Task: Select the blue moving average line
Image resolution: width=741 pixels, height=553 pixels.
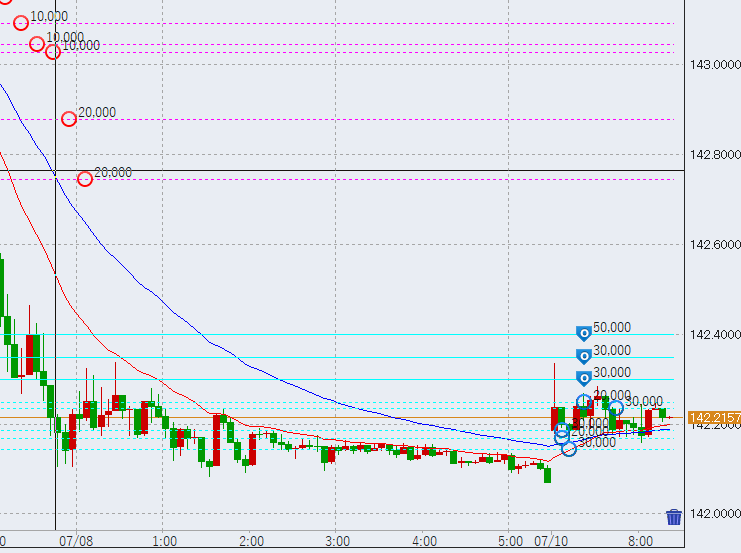Action: (x=150, y=288)
